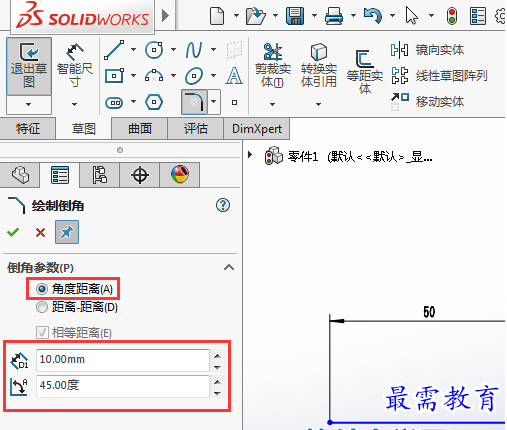
Task: Select the Corner Rectangle tool
Action: click(114, 76)
